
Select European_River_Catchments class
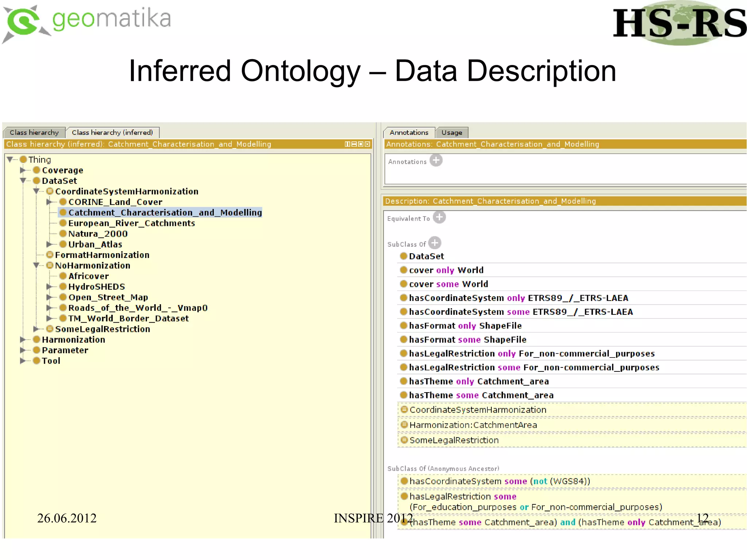tap(127, 223)
